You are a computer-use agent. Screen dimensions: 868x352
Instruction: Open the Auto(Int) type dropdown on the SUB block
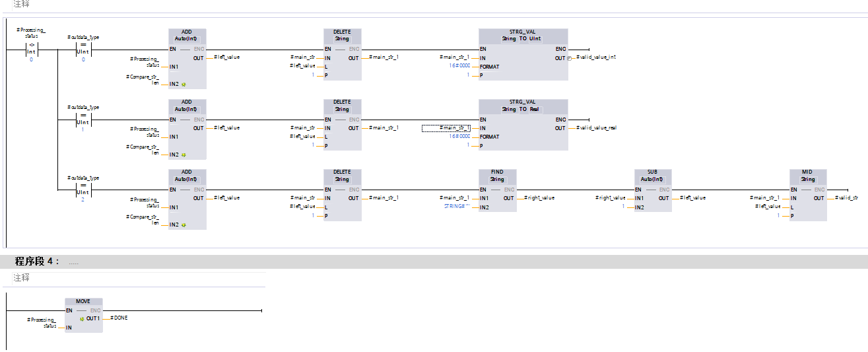652,180
